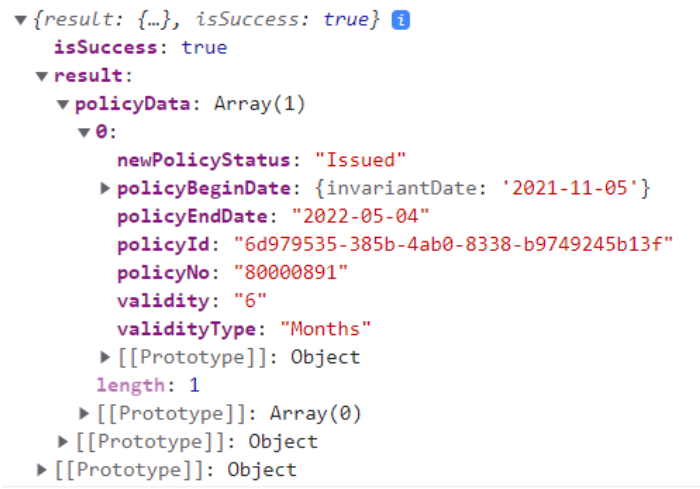The image size is (700, 489).
Task: Expand the Prototype Object under item 0
Action: pos(106,357)
